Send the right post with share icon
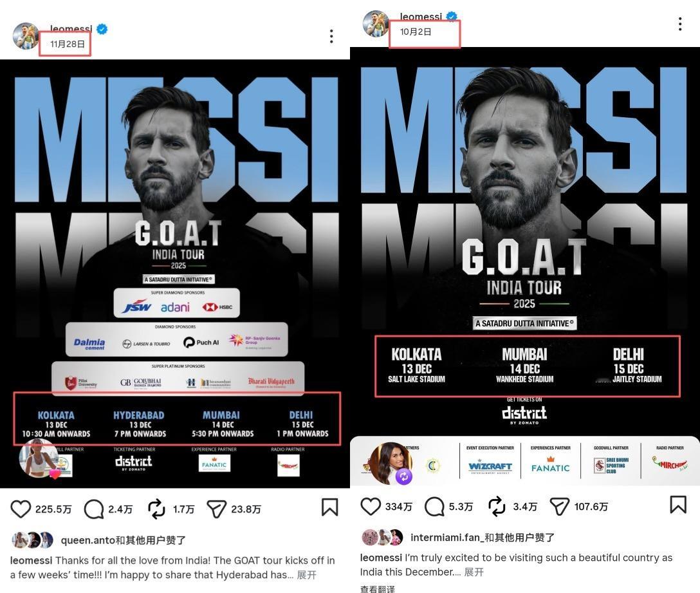This screenshot has width=700, height=593. [x=559, y=506]
